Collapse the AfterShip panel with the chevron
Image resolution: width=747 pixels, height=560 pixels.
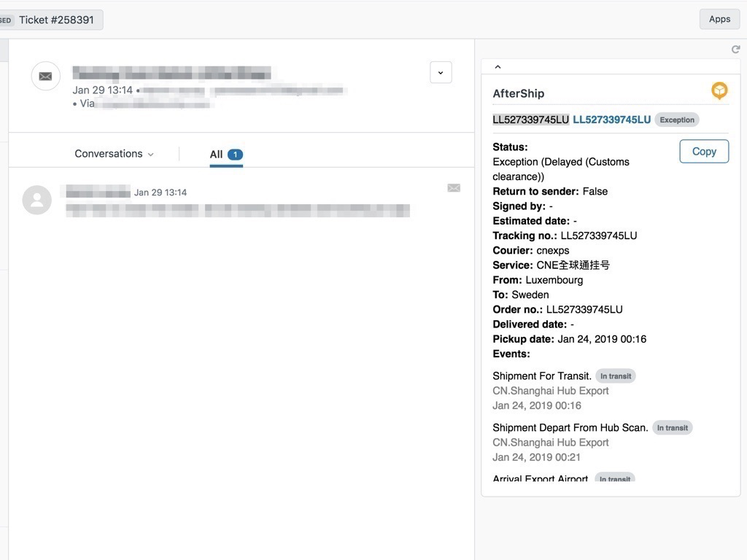(x=498, y=67)
